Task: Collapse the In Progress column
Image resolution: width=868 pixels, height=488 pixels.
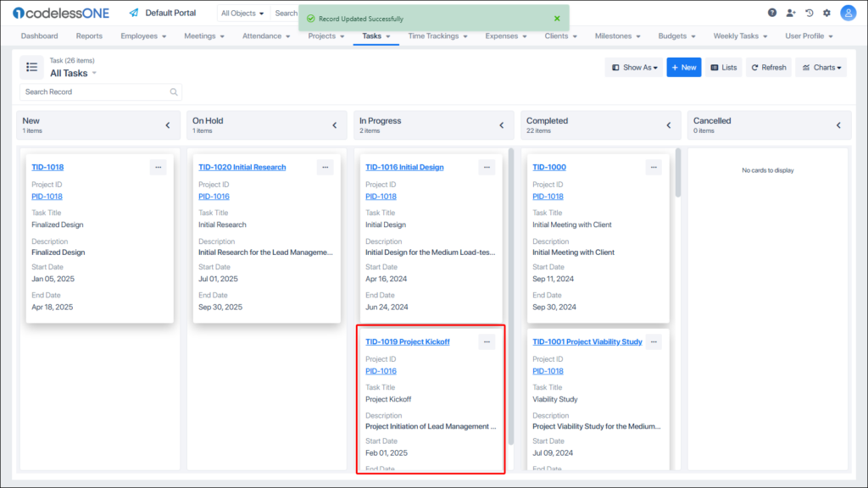Action: coord(503,125)
